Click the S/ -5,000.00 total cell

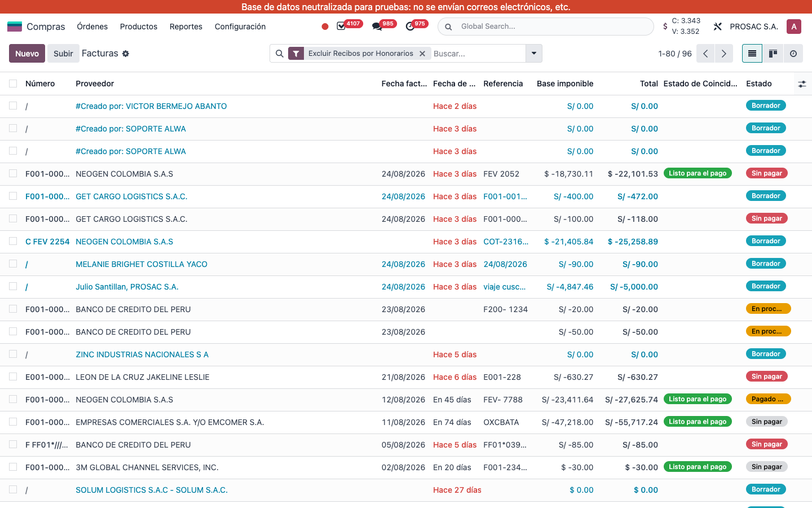[x=634, y=287]
